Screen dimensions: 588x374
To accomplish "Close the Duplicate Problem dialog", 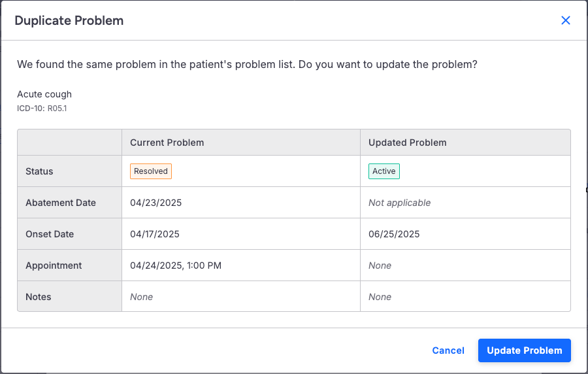I will tap(566, 20).
